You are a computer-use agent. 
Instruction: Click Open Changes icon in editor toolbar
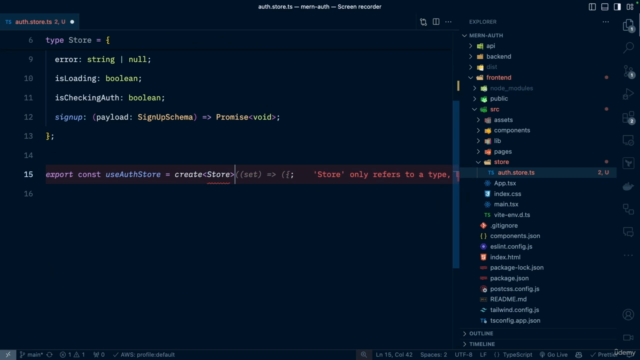[x=423, y=22]
